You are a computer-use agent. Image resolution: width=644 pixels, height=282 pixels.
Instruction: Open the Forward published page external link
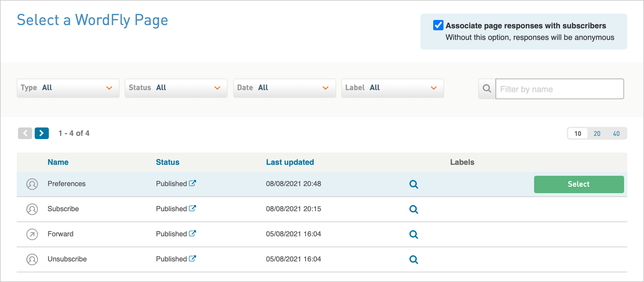[192, 233]
